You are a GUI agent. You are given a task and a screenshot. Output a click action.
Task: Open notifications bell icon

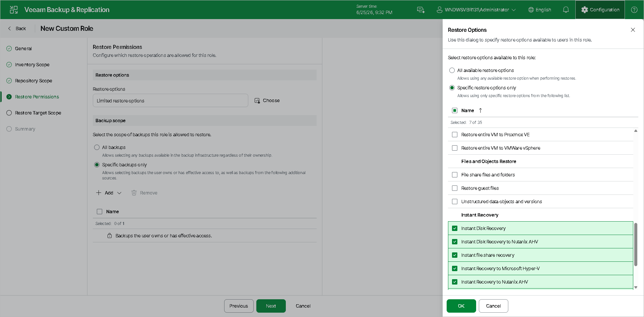(x=566, y=10)
